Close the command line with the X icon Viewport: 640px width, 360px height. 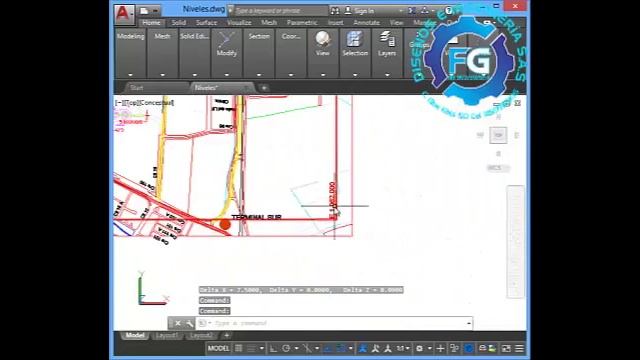tap(178, 323)
